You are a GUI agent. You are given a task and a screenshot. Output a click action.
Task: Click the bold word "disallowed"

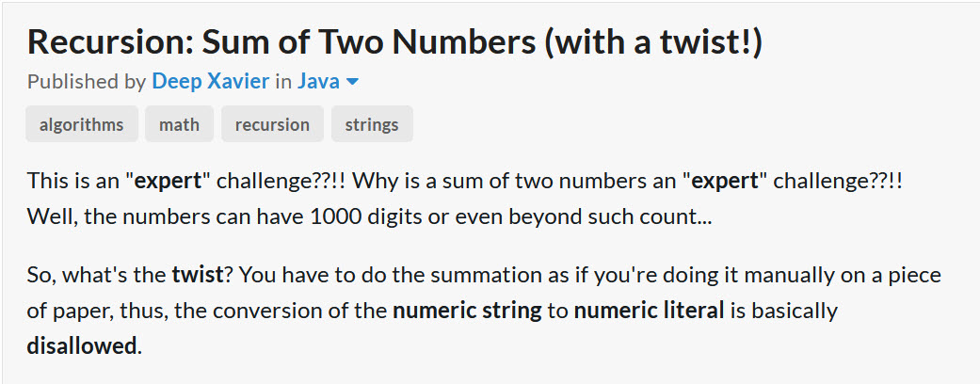81,345
